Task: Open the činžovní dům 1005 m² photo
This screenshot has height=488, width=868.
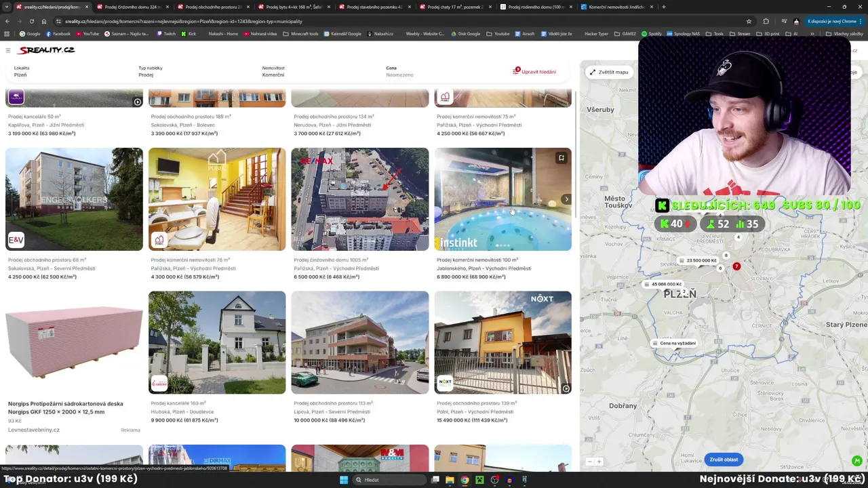Action: tap(360, 199)
